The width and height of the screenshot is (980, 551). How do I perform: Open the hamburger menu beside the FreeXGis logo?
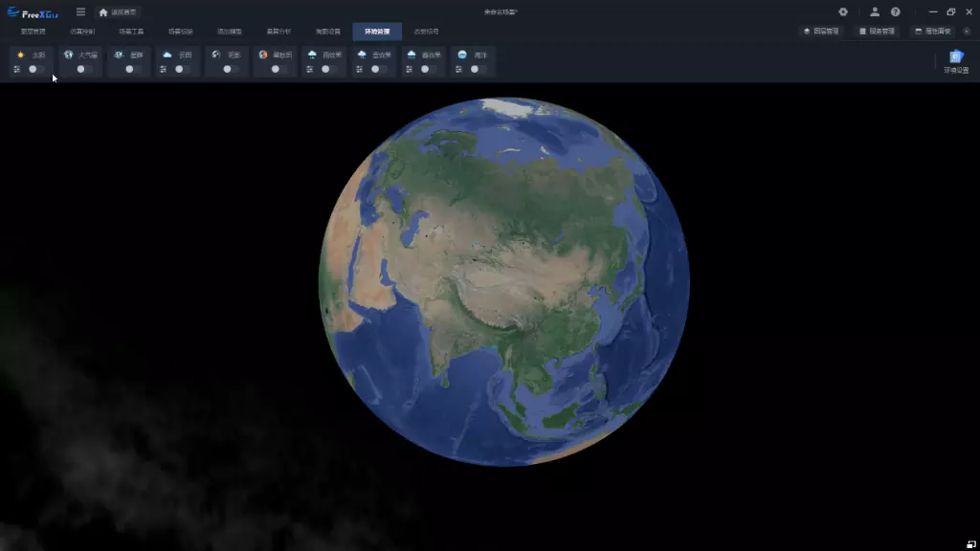pyautogui.click(x=80, y=11)
